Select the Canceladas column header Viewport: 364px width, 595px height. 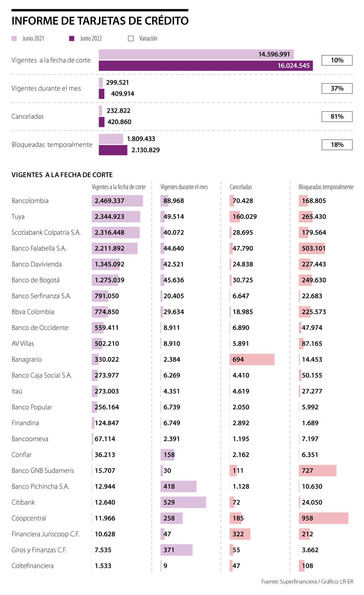241,187
